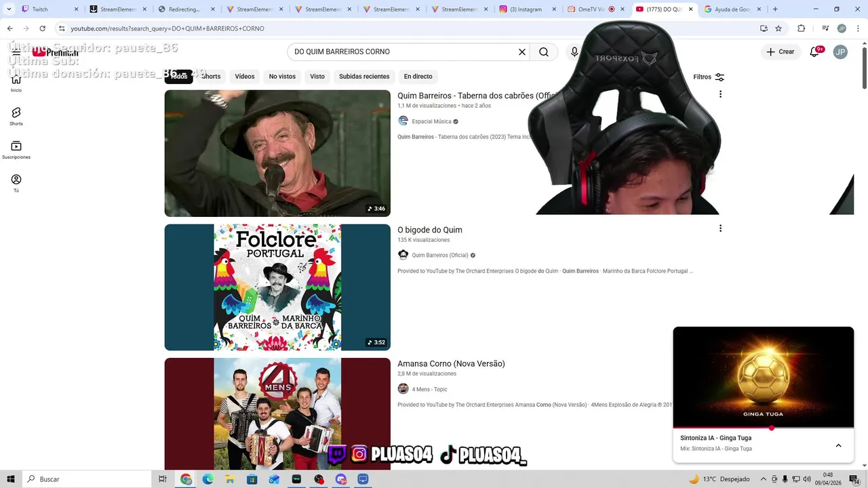Select the Subidas recientes filter chip
Screen dimensions: 868x488
tap(364, 77)
